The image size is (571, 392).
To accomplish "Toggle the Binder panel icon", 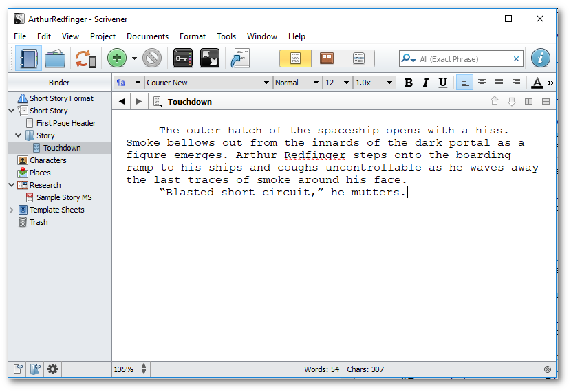I will (28, 58).
